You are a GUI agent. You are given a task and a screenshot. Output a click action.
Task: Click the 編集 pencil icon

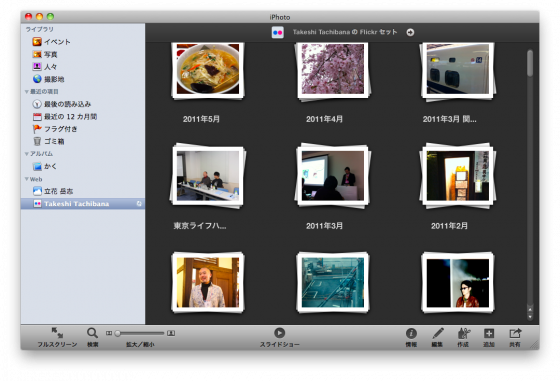(438, 333)
